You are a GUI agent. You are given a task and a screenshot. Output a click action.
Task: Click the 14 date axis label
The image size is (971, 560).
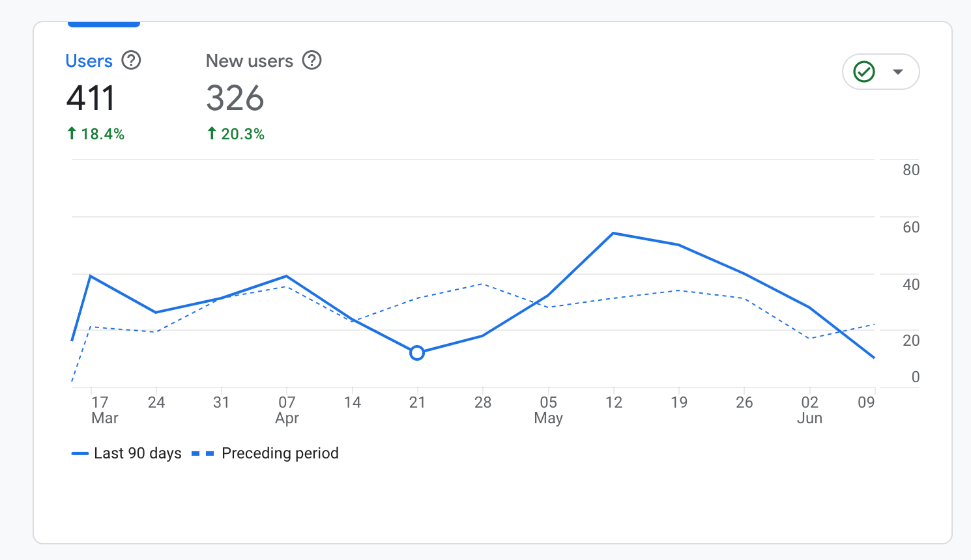click(353, 402)
